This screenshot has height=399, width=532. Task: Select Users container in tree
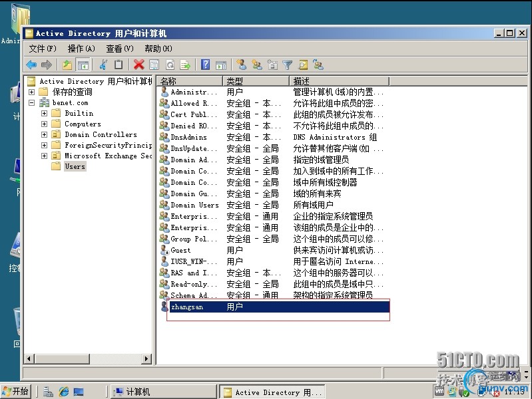(75, 166)
